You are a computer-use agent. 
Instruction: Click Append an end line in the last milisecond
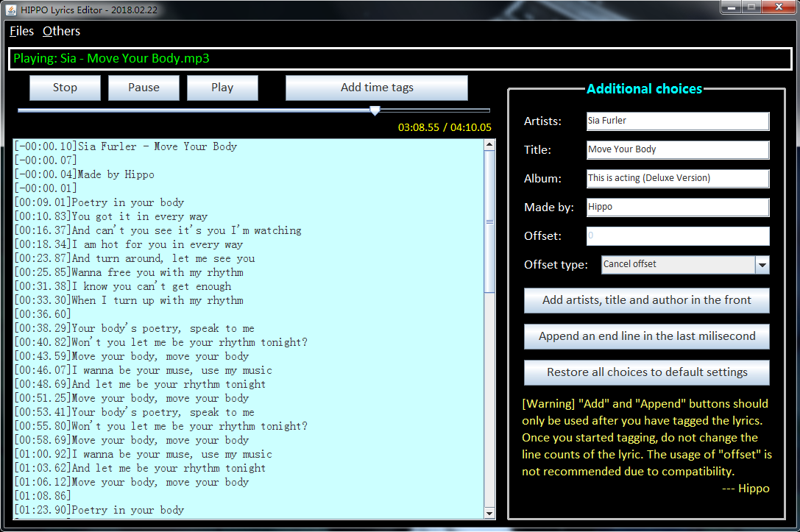646,337
